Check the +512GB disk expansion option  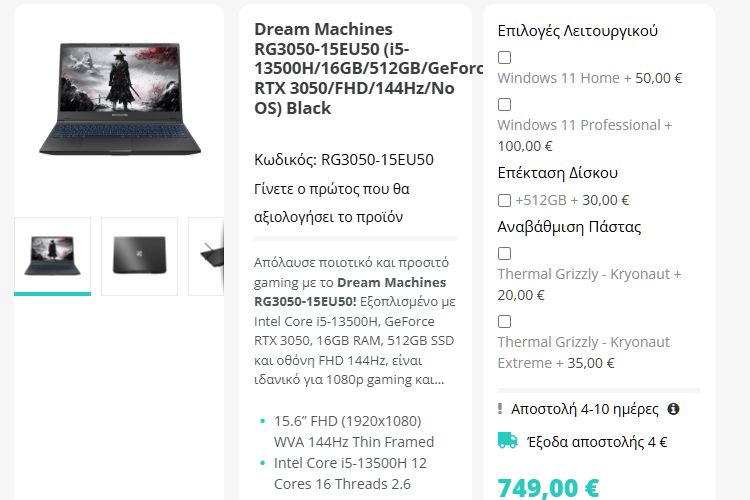click(504, 200)
